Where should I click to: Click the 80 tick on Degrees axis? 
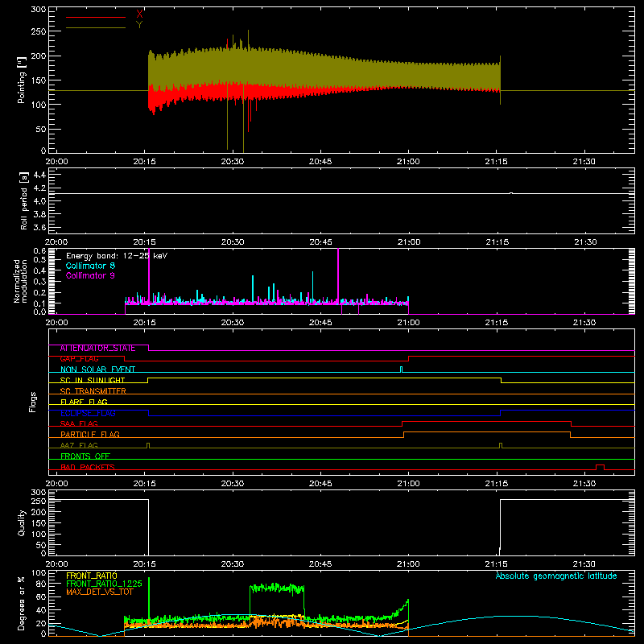41,584
